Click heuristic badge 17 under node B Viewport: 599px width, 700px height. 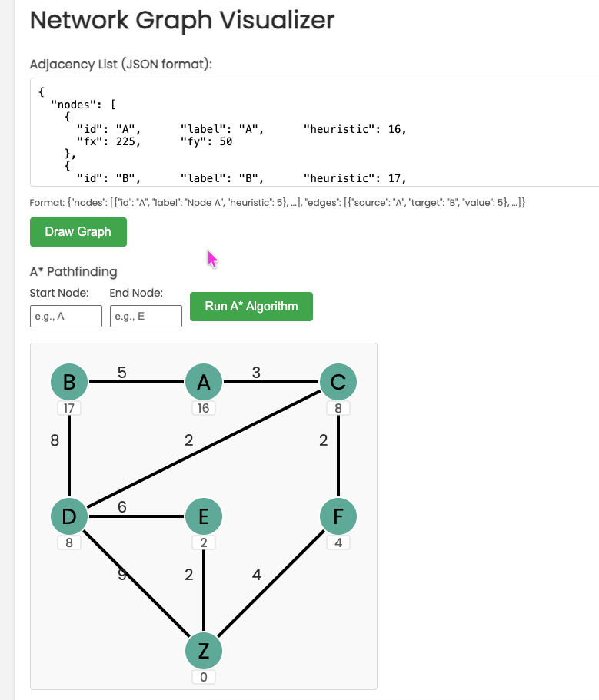tap(69, 409)
